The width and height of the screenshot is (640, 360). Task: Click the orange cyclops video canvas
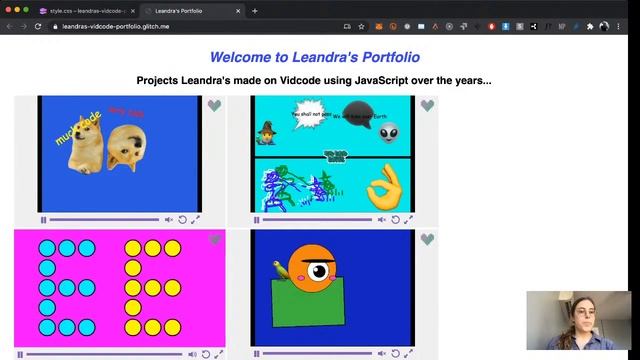[x=333, y=288]
